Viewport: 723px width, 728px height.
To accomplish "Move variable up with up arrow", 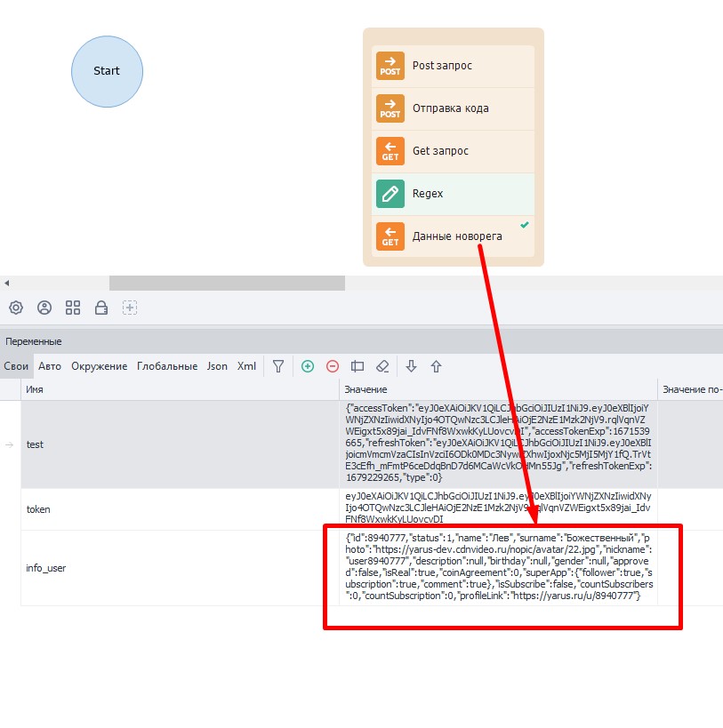I will [x=436, y=366].
